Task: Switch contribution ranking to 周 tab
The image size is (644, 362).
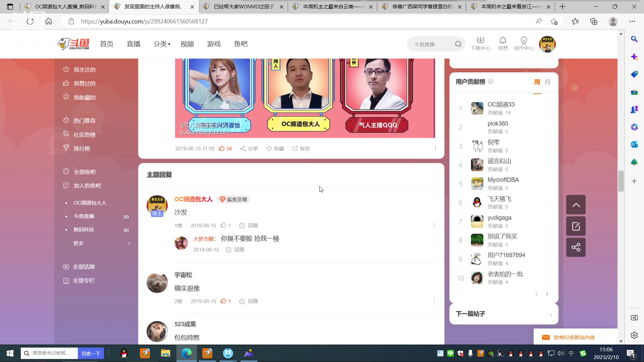Action: coord(537,82)
